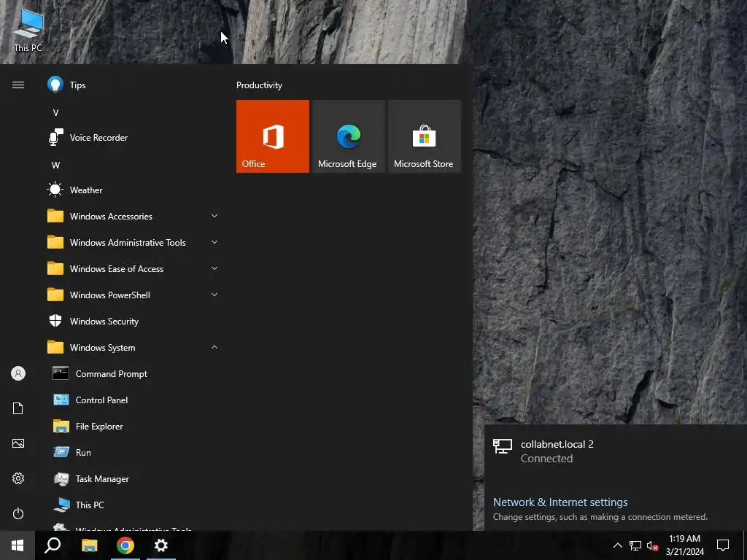
Task: Expand the Windows PowerShell folder
Action: pyautogui.click(x=133, y=295)
